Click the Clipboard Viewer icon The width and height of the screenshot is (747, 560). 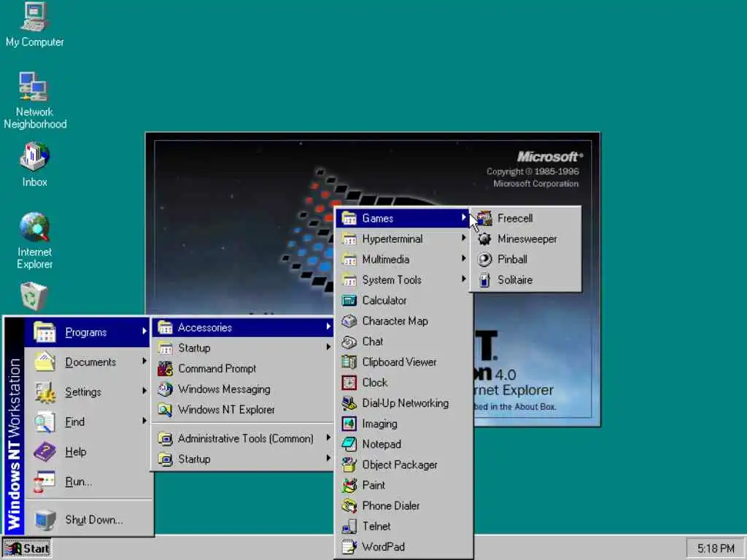point(349,362)
